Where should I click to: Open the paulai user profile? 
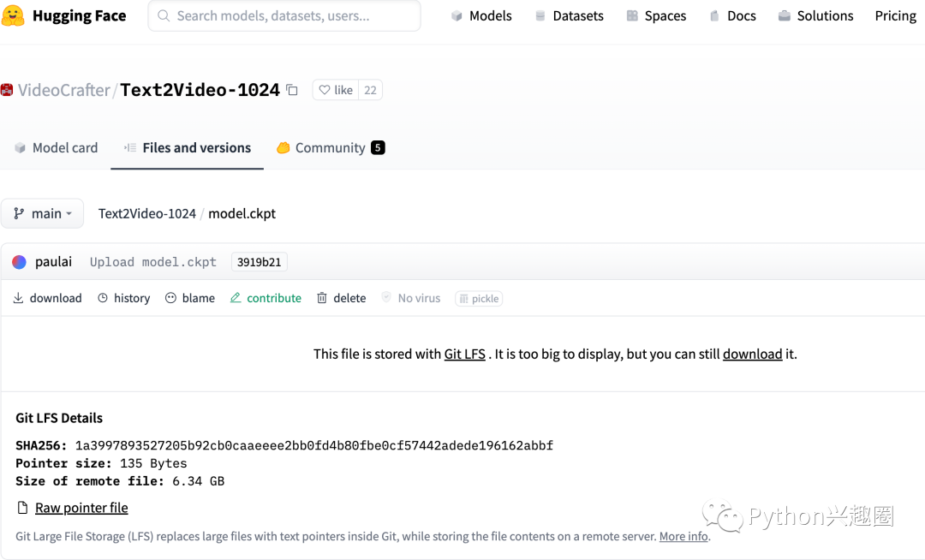pyautogui.click(x=53, y=262)
